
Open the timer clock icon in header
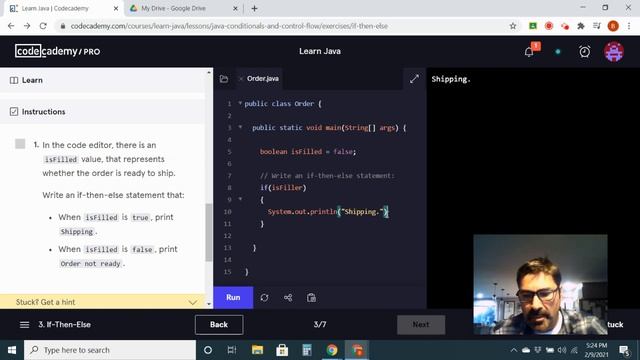pos(584,52)
